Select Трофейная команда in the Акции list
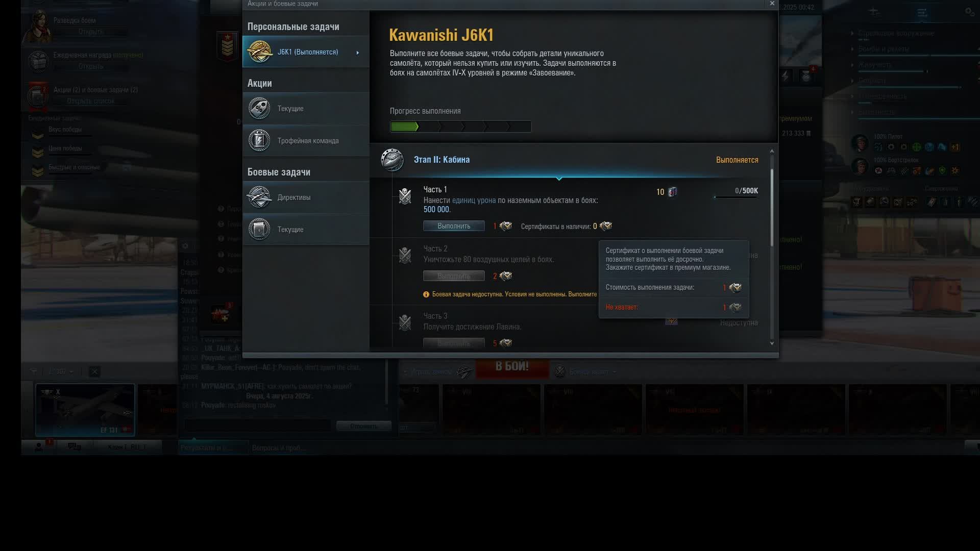Viewport: 980px width, 551px height. [x=308, y=141]
